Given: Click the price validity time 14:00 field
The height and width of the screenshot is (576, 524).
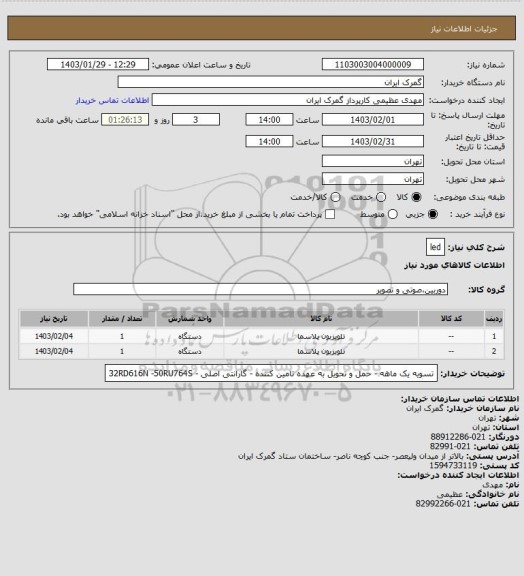Looking at the screenshot, I should (269, 142).
